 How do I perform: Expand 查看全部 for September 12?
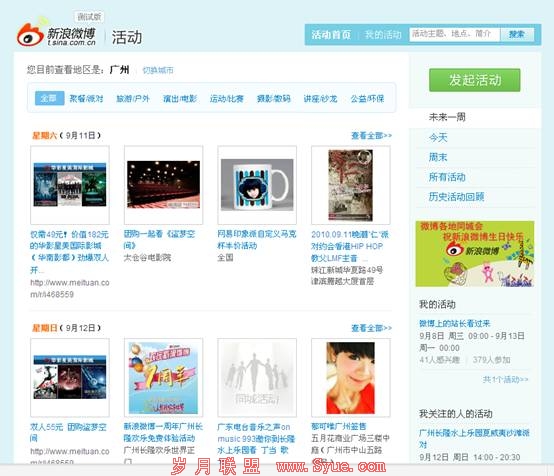371,328
